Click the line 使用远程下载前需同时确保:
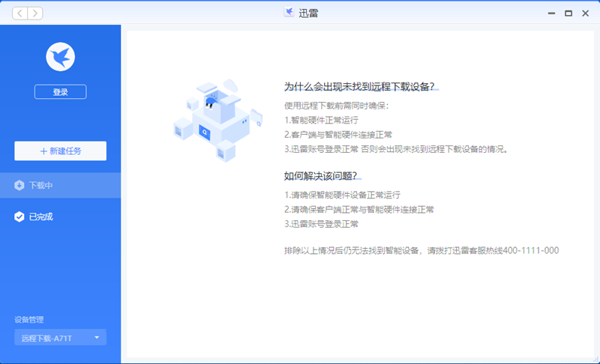600x364 pixels. pos(336,106)
